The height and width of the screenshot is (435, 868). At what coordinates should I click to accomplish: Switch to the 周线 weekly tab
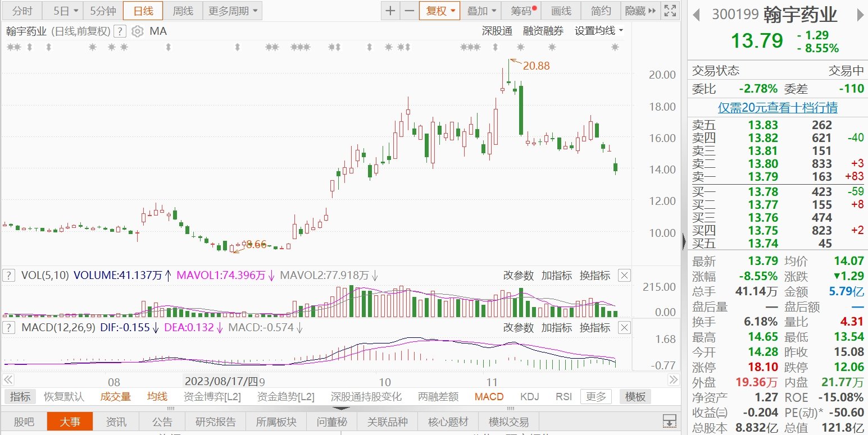pyautogui.click(x=183, y=11)
